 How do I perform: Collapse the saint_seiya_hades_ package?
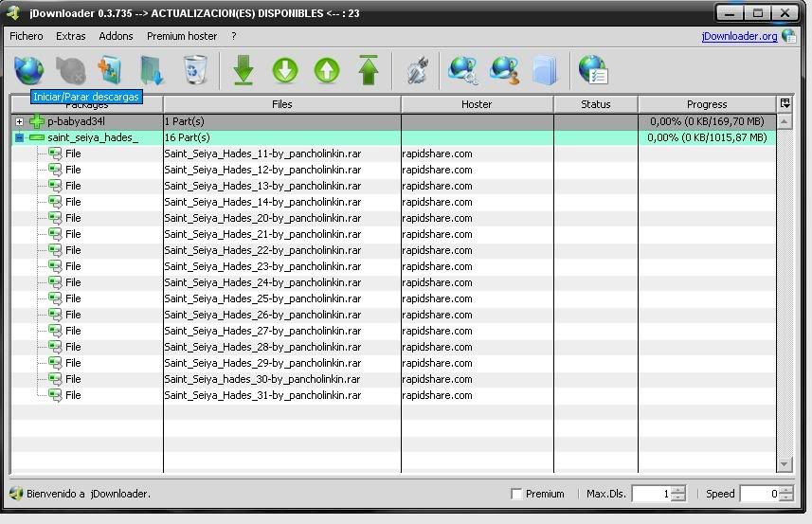click(x=19, y=137)
